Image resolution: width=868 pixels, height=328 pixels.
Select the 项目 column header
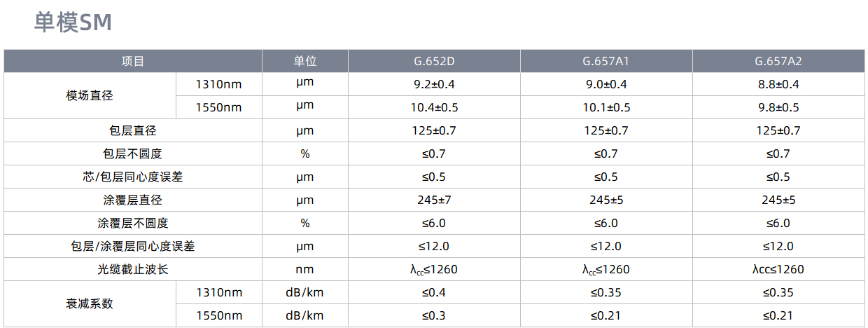(x=133, y=61)
